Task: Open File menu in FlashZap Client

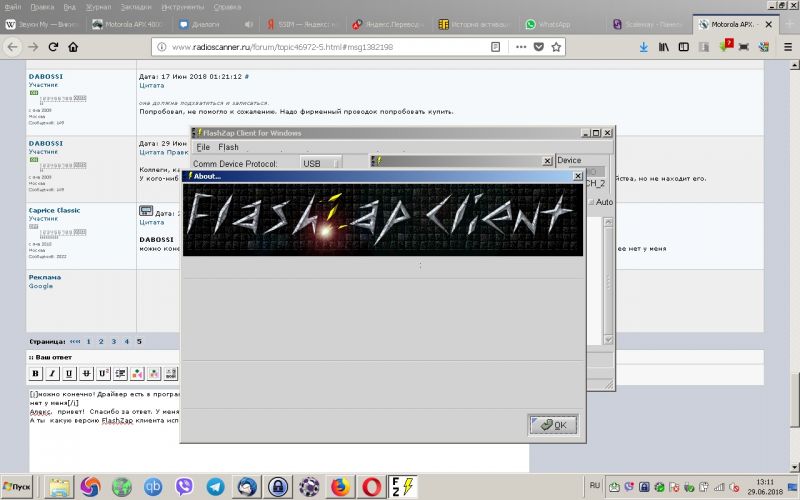Action: [203, 147]
